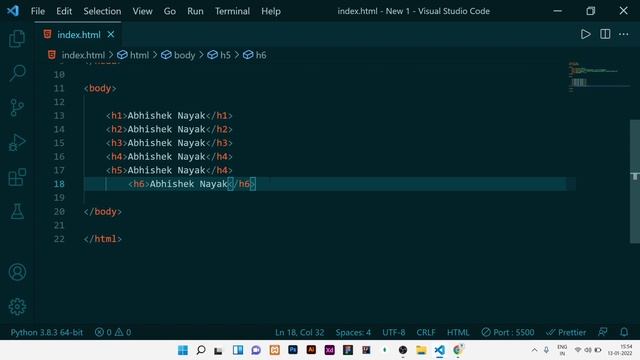This screenshot has width=640, height=360.
Task: Change indentation via Spaces: 4
Action: tap(353, 332)
